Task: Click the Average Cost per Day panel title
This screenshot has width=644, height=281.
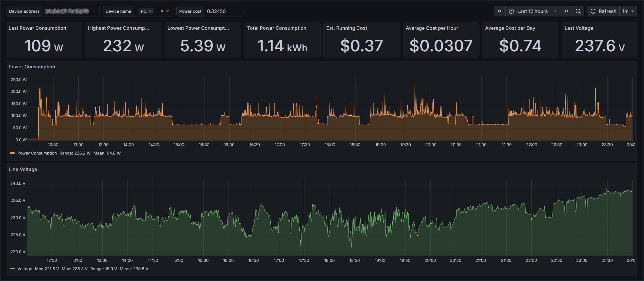Action: (x=510, y=28)
